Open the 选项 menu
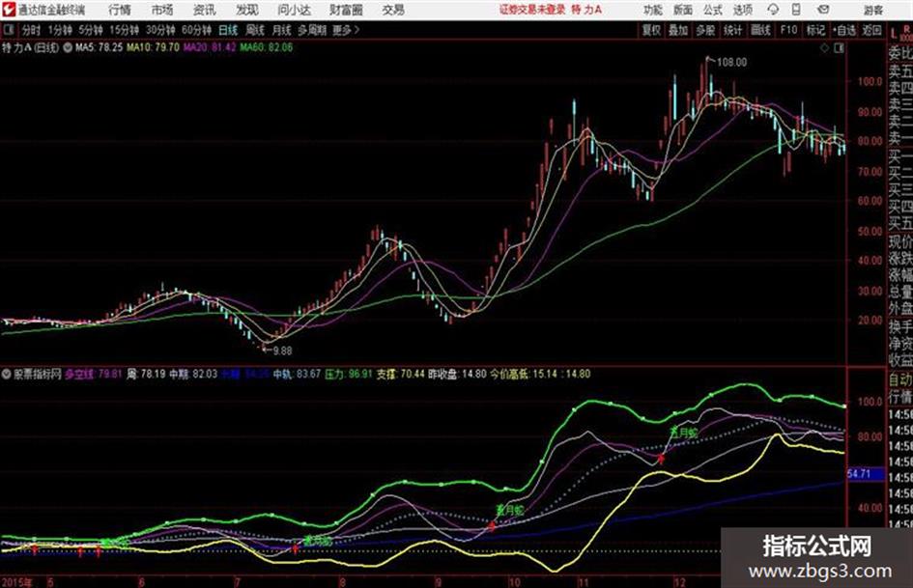This screenshot has height=588, width=913. click(x=743, y=10)
